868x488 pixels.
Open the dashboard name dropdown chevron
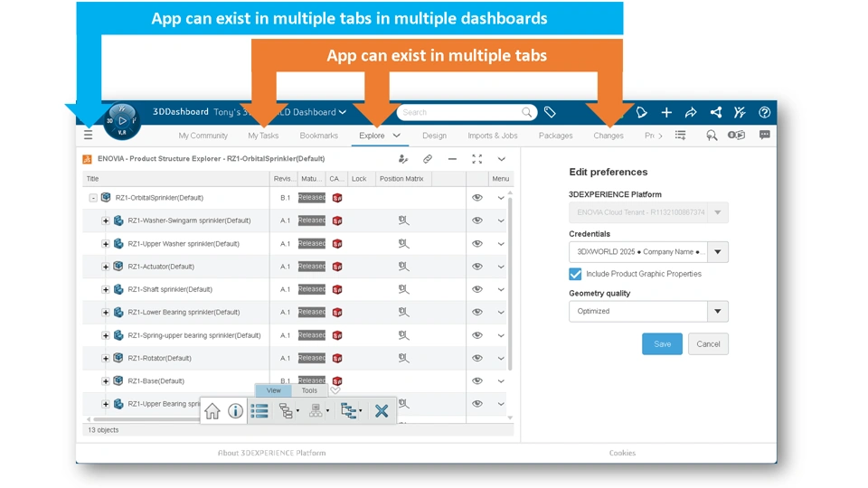343,112
